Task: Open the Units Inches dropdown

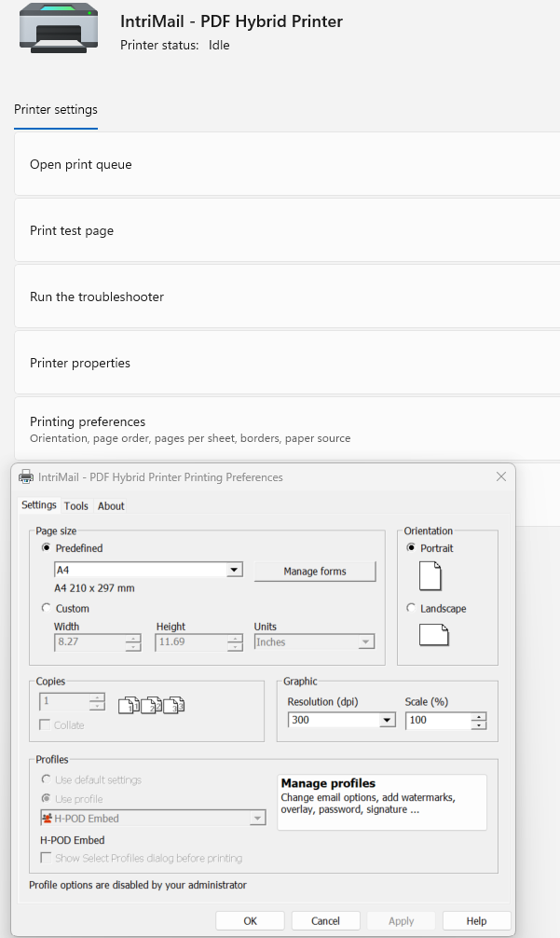Action: 366,641
